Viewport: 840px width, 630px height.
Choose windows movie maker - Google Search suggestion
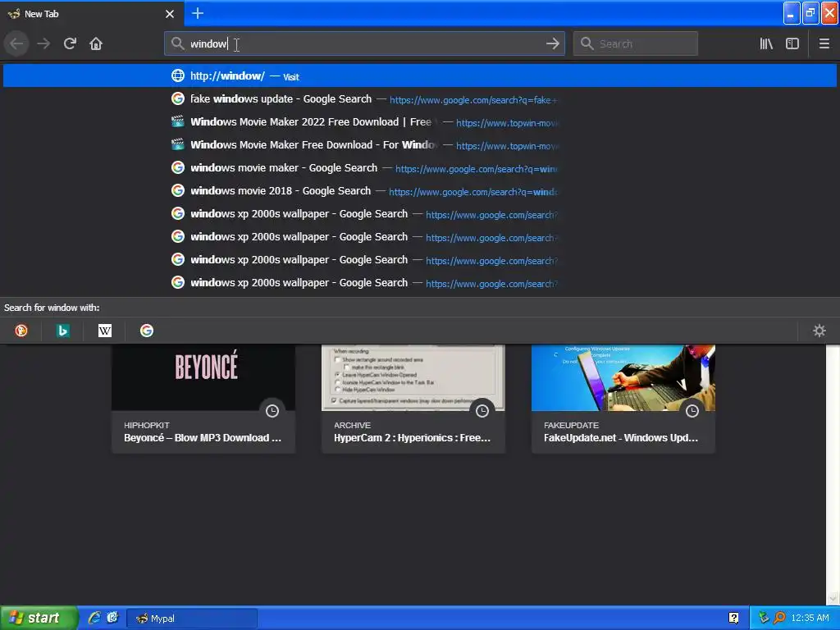click(420, 167)
